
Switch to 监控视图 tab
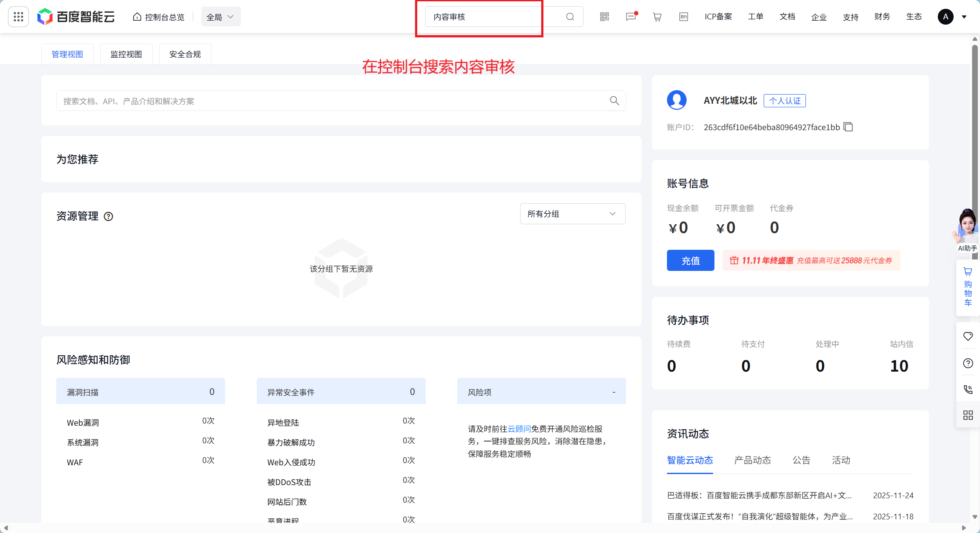click(x=126, y=54)
